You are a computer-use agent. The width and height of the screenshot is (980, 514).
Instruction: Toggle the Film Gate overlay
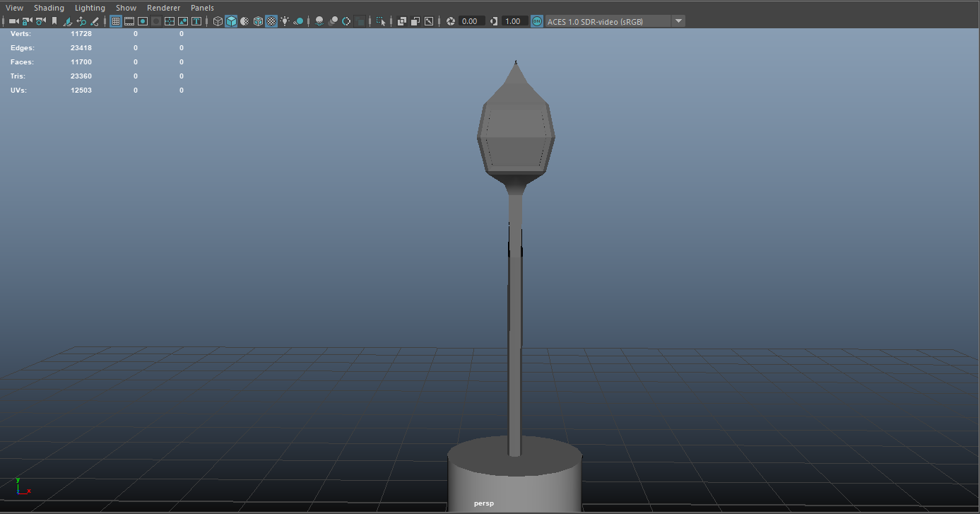tap(129, 21)
